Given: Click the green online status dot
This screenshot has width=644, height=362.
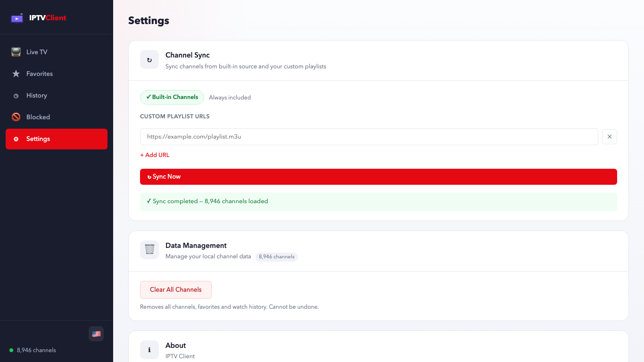Looking at the screenshot, I should point(11,350).
